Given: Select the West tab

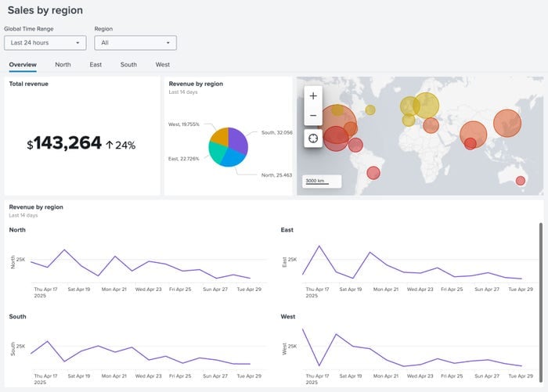Looking at the screenshot, I should click(x=163, y=65).
